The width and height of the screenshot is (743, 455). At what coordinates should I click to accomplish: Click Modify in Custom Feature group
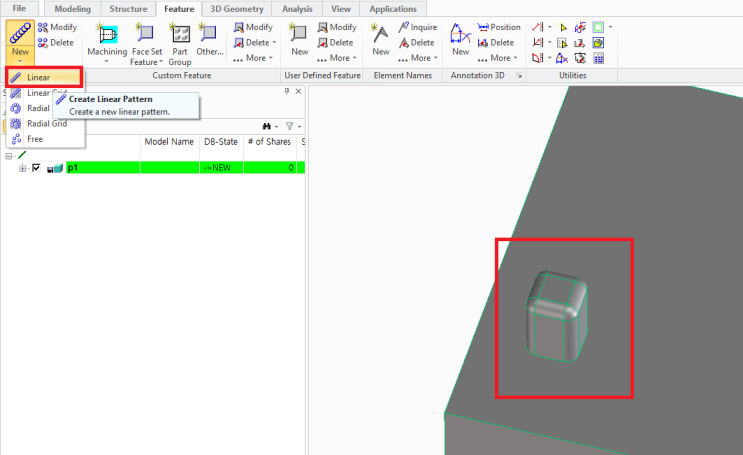click(253, 27)
